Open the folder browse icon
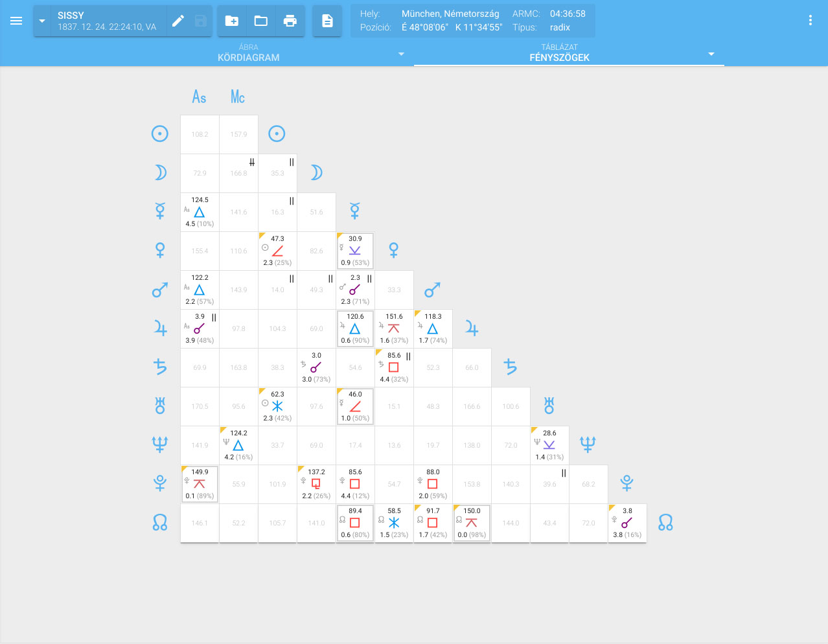This screenshot has height=644, width=828. pos(261,21)
